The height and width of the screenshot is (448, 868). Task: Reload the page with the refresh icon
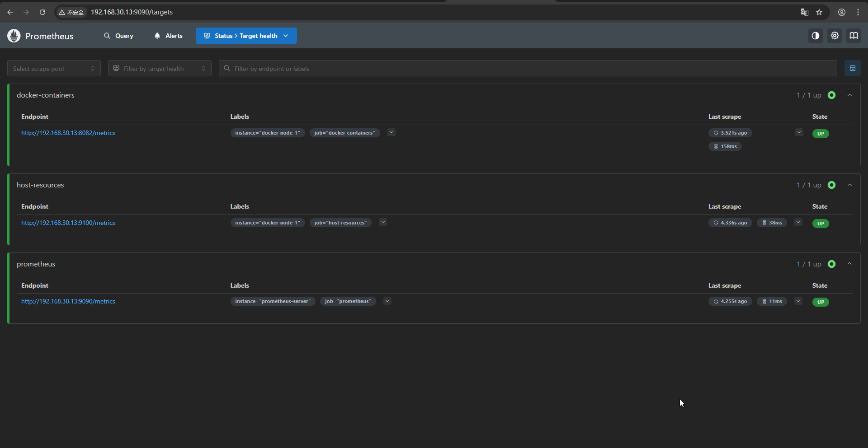42,12
